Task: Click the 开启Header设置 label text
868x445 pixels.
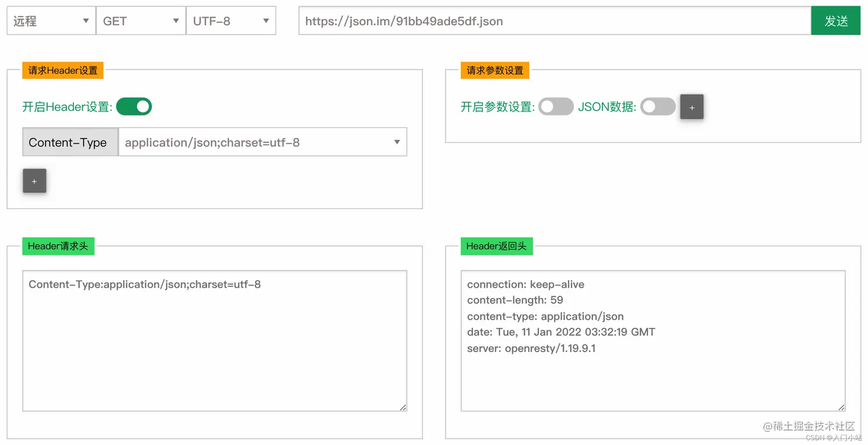Action: click(x=68, y=107)
